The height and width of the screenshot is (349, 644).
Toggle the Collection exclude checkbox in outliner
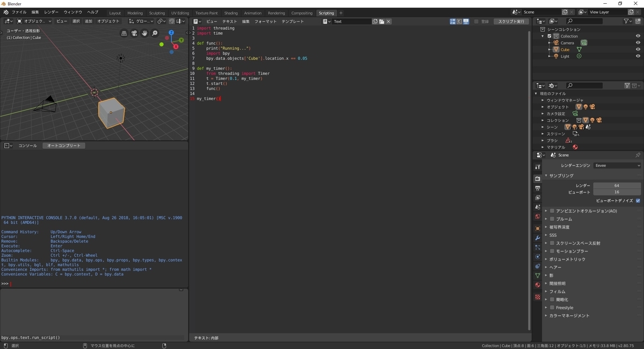click(550, 36)
